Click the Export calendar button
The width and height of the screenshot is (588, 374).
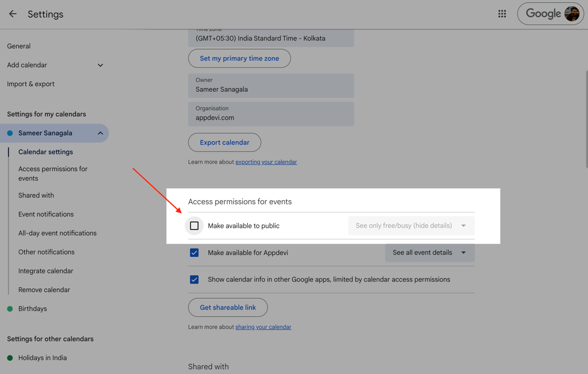click(224, 143)
